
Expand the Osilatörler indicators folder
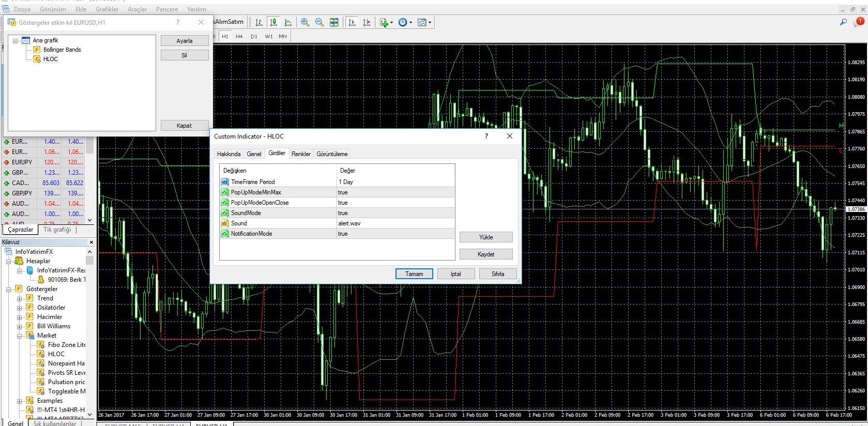click(x=19, y=308)
